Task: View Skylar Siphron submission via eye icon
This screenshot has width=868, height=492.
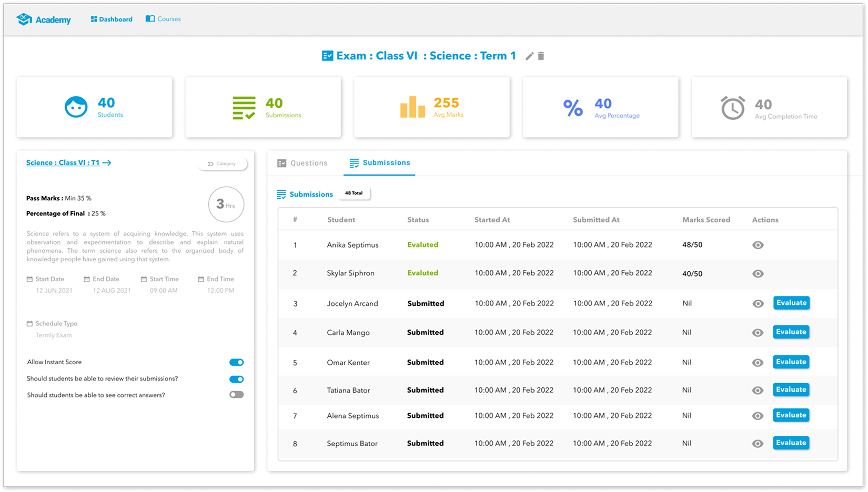Action: 758,273
